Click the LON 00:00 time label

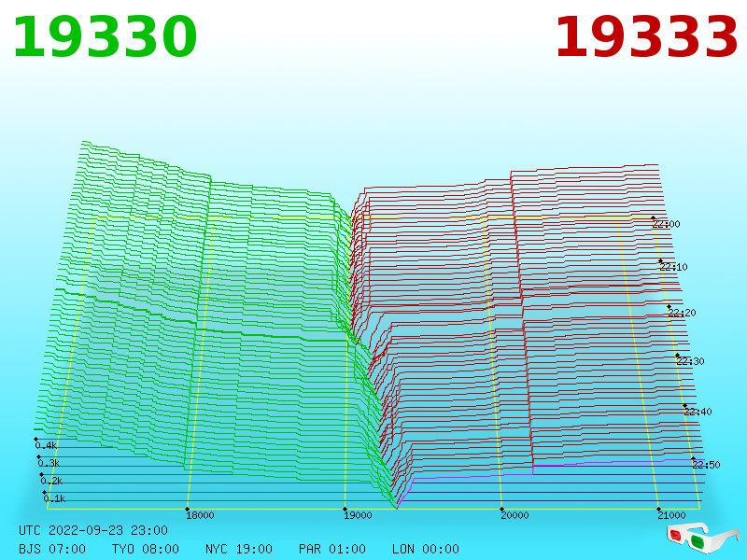[x=426, y=549]
